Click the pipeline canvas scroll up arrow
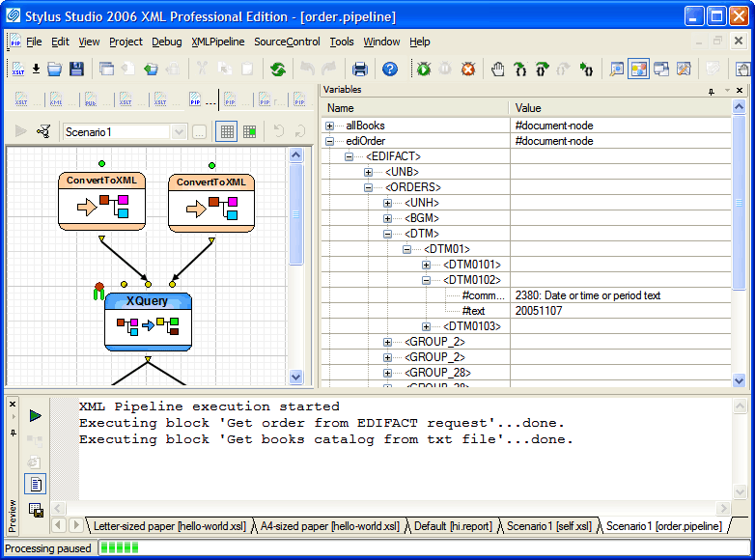Screen dimensions: 755x560 pyautogui.click(x=295, y=155)
